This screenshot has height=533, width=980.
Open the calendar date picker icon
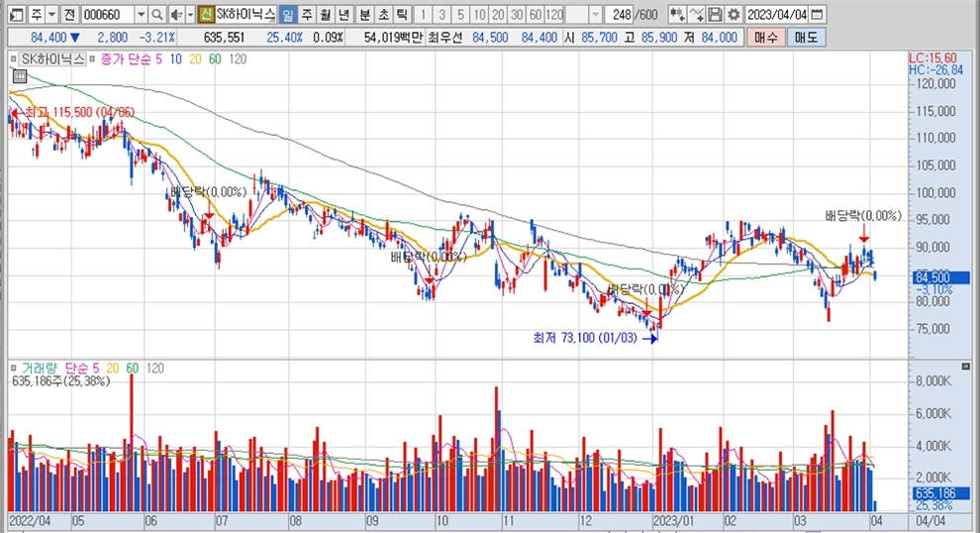[x=818, y=15]
